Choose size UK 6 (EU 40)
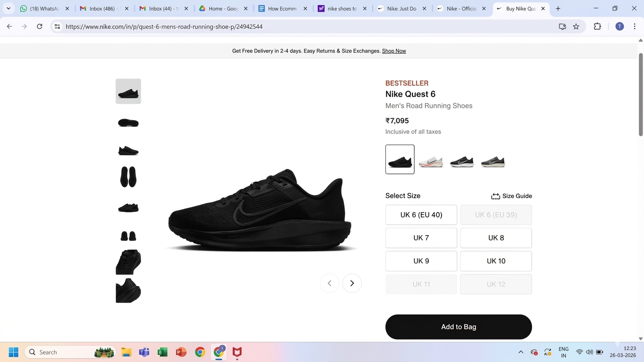Screen dimensions: 644x362 (421, 215)
